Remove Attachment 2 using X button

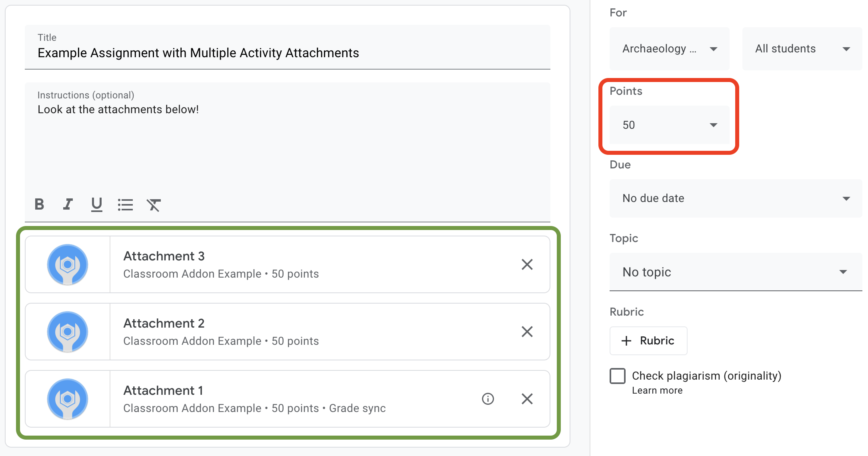pos(527,331)
